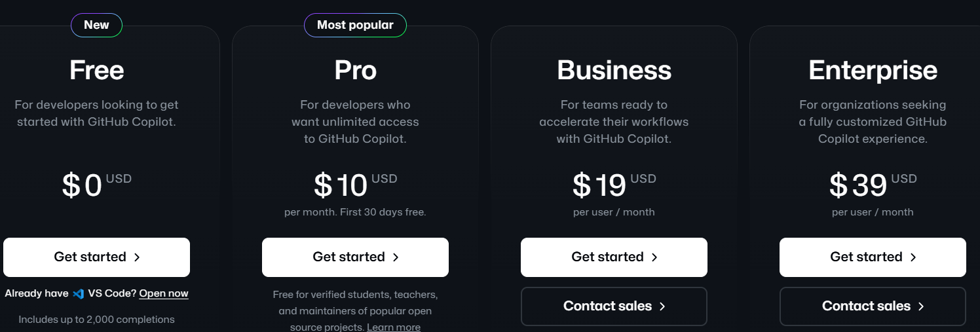Select the Enterprise plan heading

click(x=873, y=70)
